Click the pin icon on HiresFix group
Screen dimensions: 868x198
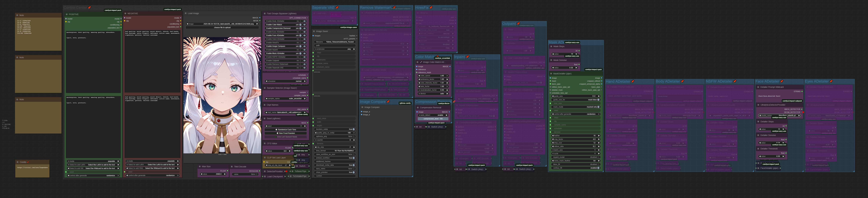[x=431, y=7]
